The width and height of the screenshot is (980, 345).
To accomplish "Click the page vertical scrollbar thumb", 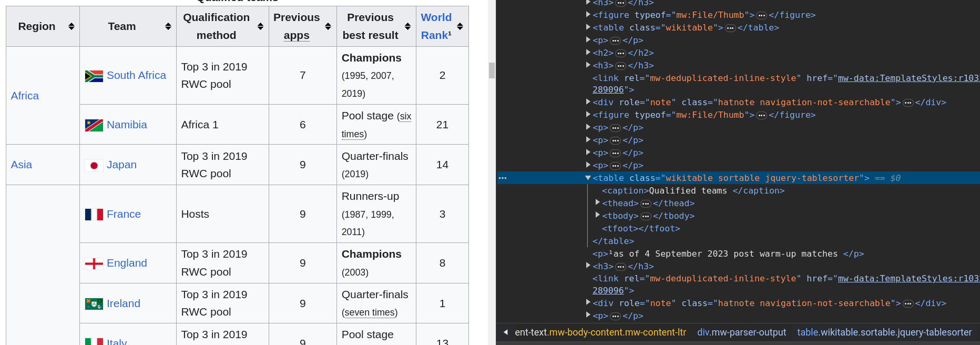I will (492, 70).
